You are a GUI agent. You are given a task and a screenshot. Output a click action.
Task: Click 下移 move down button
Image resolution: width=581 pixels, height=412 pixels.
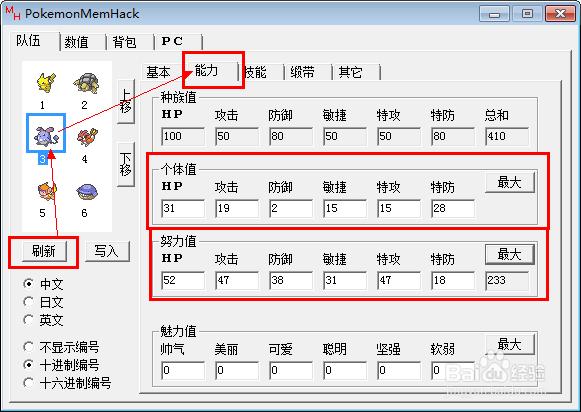[126, 164]
